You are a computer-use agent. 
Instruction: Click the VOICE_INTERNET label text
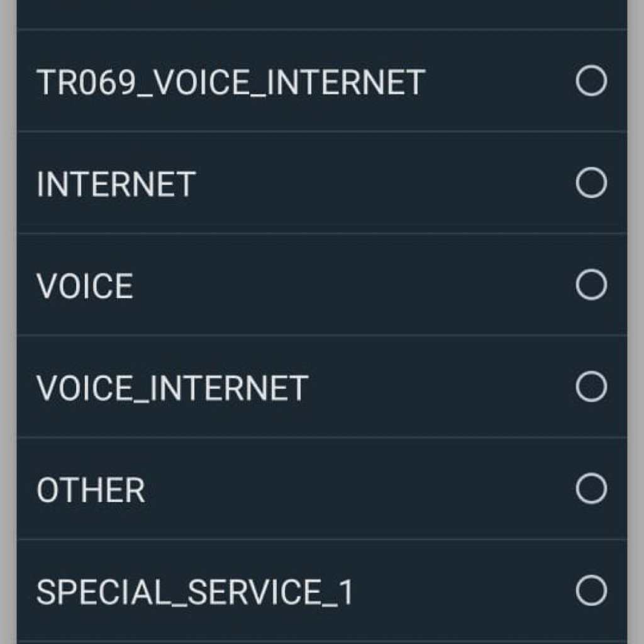172,388
